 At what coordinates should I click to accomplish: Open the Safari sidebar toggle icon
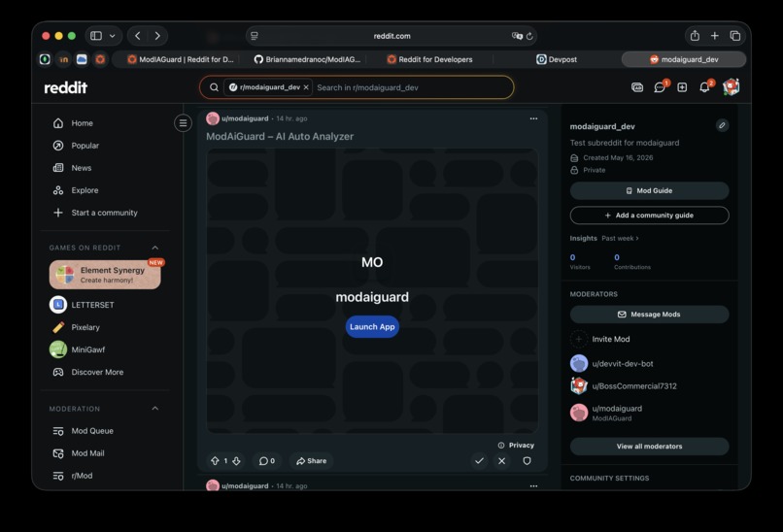tap(96, 36)
